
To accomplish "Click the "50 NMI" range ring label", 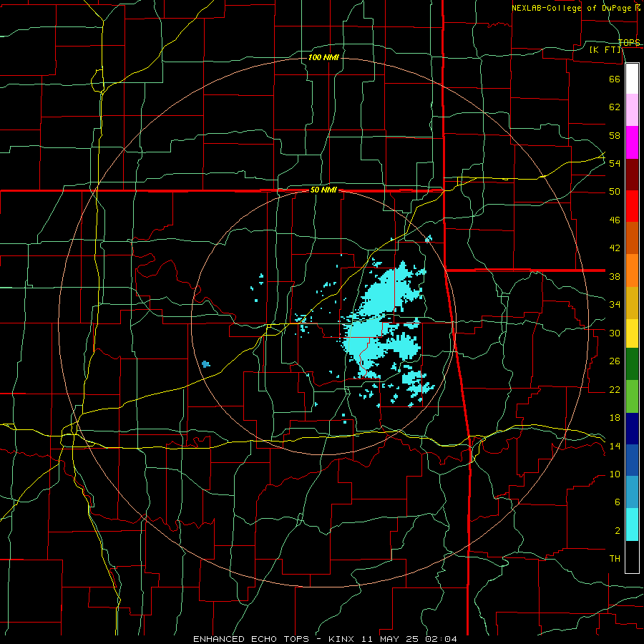I will [x=323, y=190].
